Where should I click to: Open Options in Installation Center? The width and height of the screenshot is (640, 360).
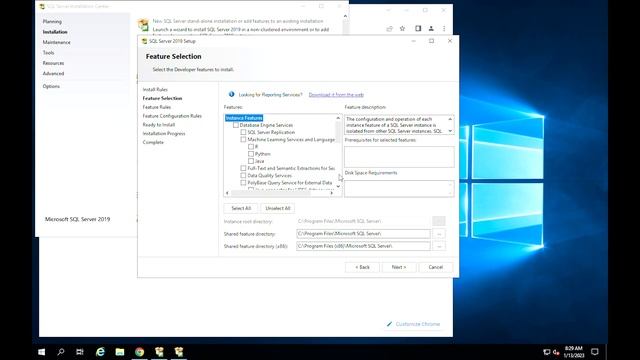coord(51,86)
